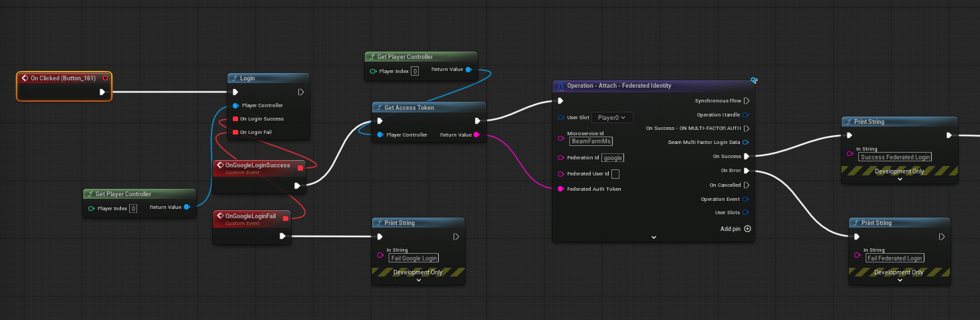This screenshot has height=320, width=980.
Task: Click the function icon on Get Access Token node
Action: coord(379,108)
